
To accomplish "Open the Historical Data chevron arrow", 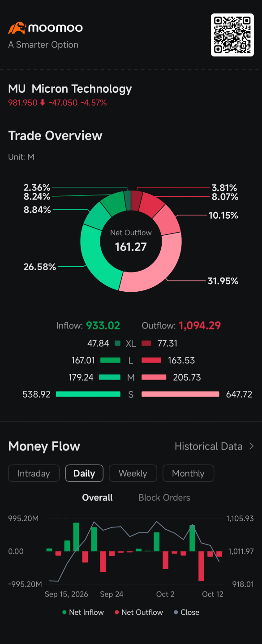I will [251, 446].
